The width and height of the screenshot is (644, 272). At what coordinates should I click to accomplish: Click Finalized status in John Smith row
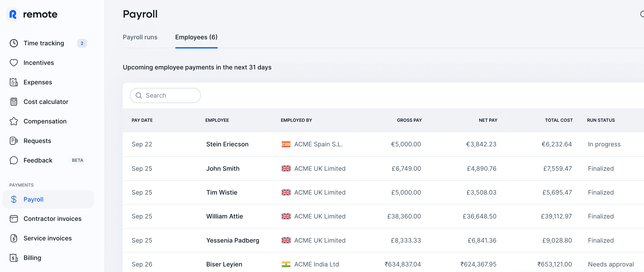click(x=601, y=168)
